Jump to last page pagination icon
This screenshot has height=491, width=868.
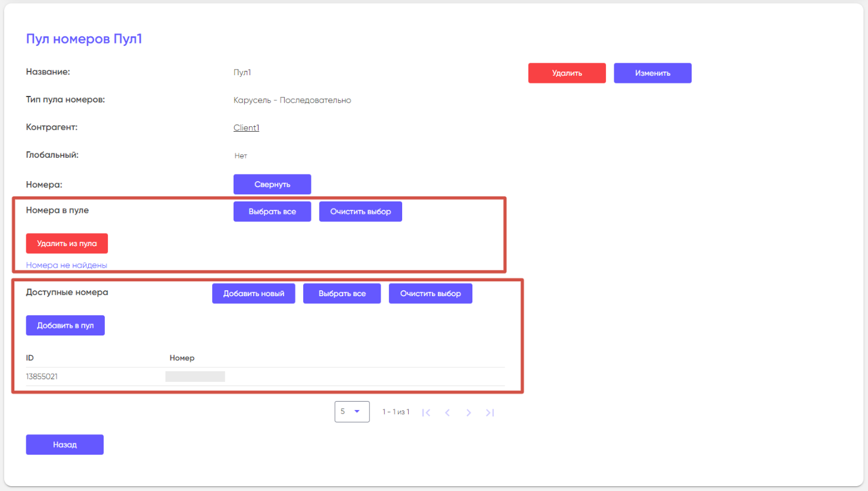(x=490, y=412)
